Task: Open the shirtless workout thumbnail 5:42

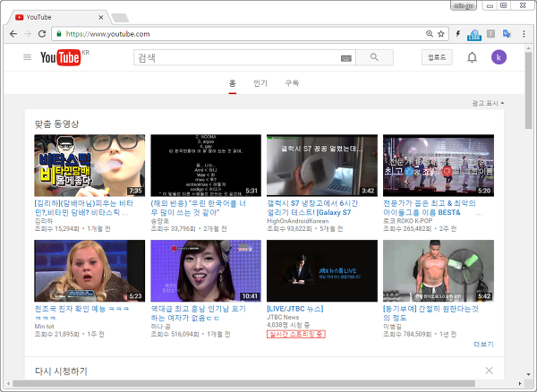Action: click(x=439, y=271)
